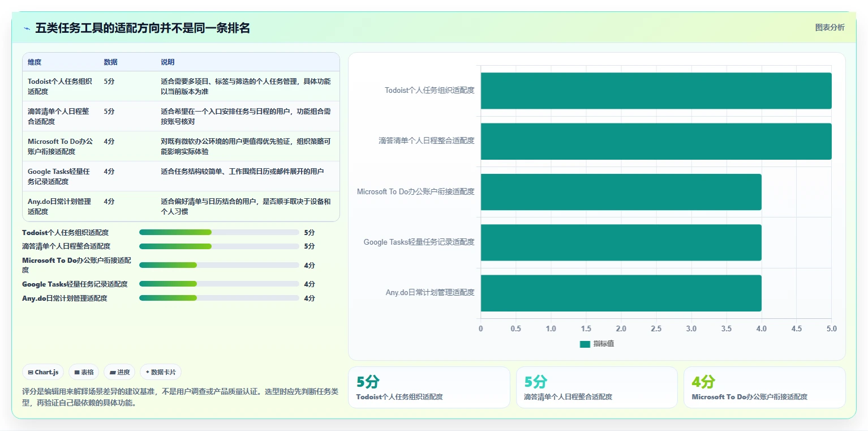This screenshot has width=868, height=431.
Task: Click the 滴答清单 bar in the chart
Action: [x=656, y=141]
